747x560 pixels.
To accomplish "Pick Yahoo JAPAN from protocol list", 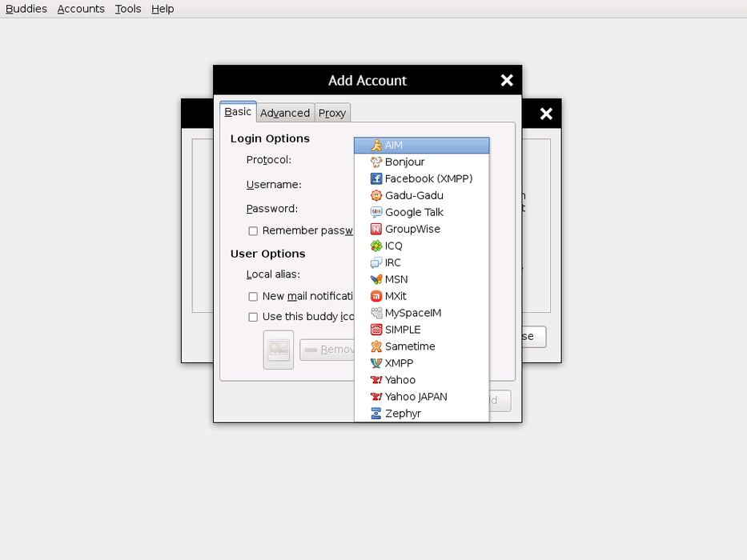I will tap(416, 397).
